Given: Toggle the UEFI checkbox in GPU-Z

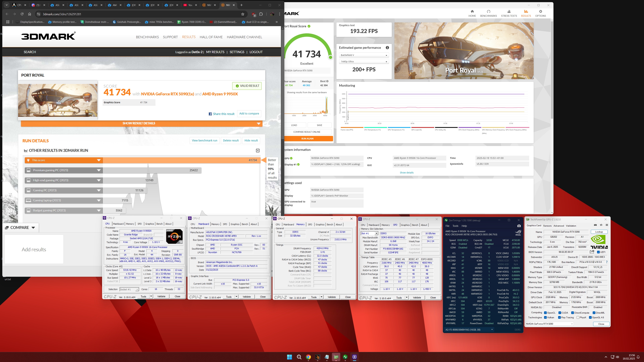Looking at the screenshot, I should [598, 252].
